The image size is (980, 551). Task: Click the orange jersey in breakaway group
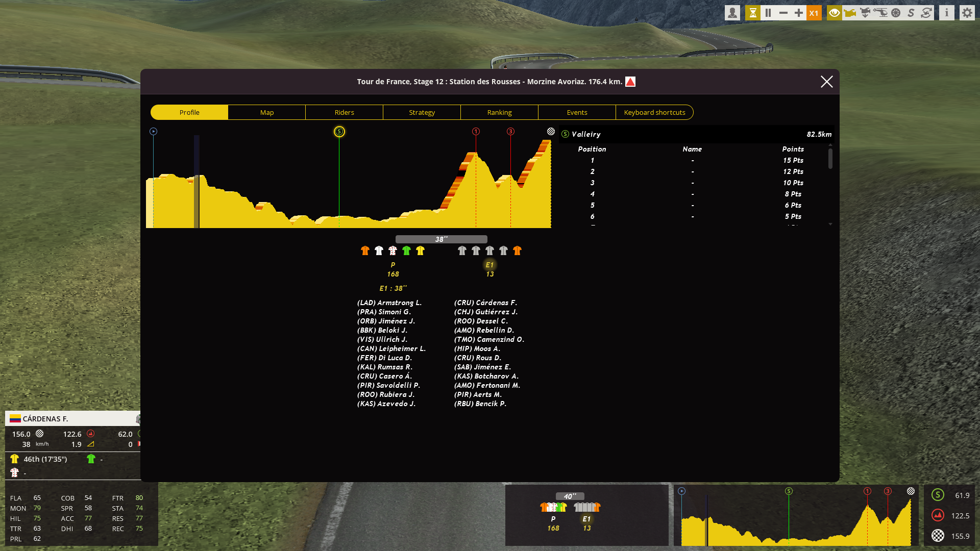[517, 251]
